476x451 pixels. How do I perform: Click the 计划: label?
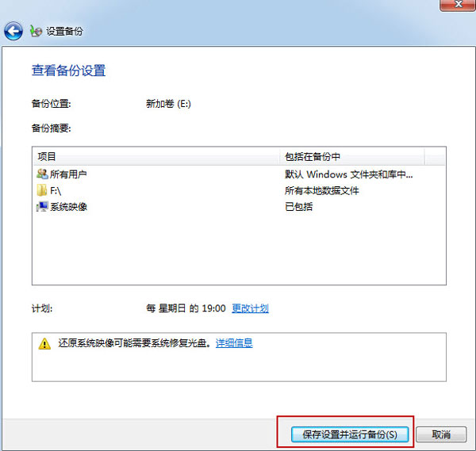pyautogui.click(x=42, y=308)
